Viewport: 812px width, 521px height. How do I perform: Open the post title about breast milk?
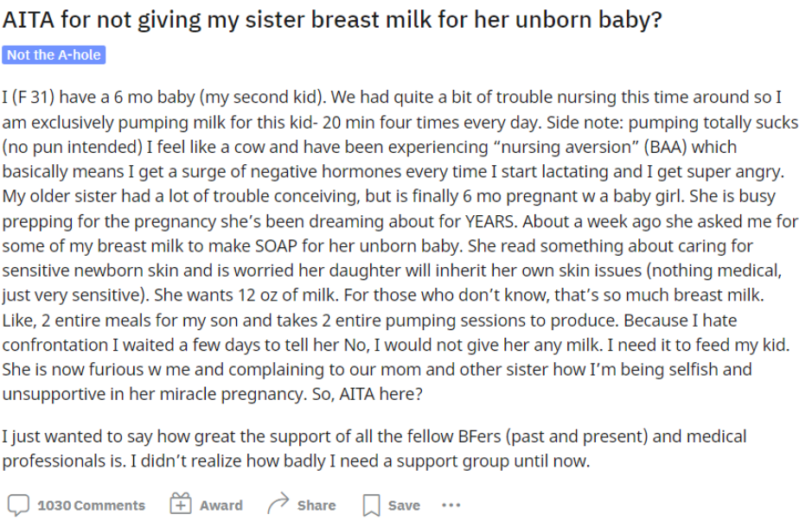(332, 20)
